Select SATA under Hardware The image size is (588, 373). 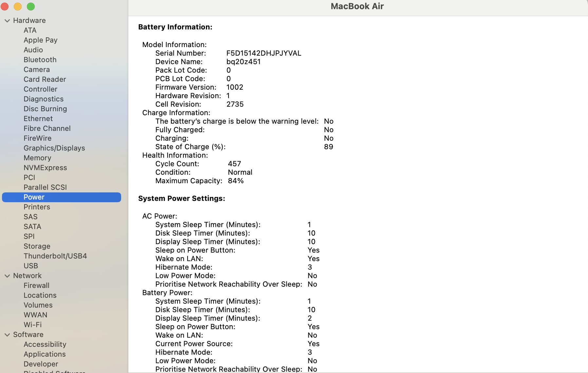tap(32, 226)
